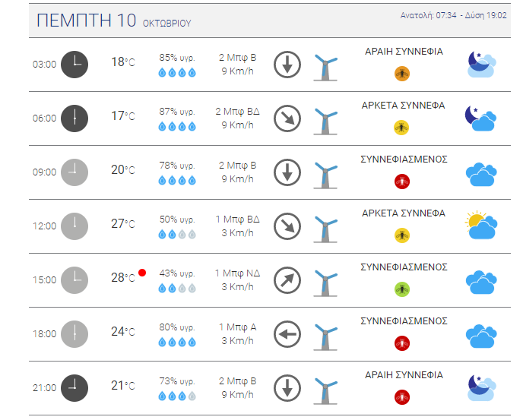Click the sun and cloud icon at 12:00
Screen dimensions: 523x420
[x=481, y=225]
